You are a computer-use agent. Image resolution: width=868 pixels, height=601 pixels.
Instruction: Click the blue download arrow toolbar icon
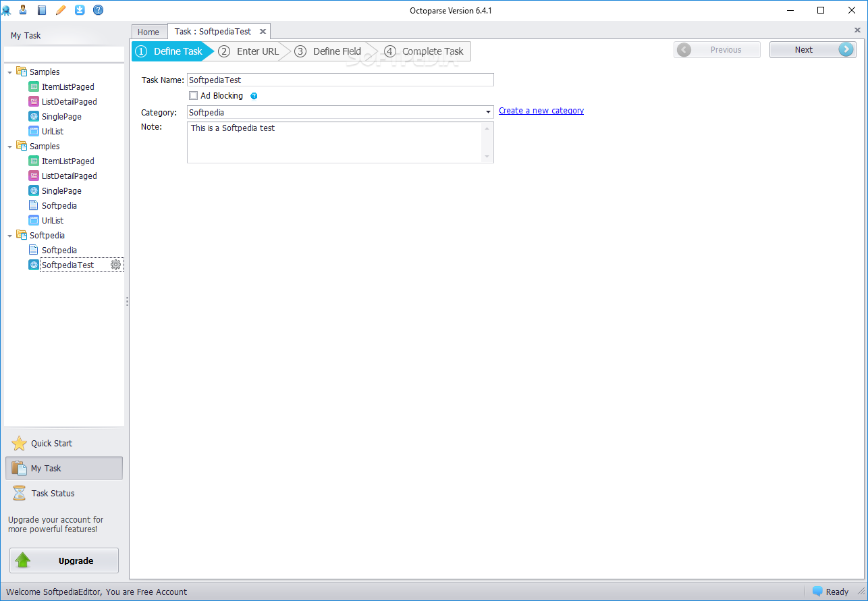coord(80,9)
